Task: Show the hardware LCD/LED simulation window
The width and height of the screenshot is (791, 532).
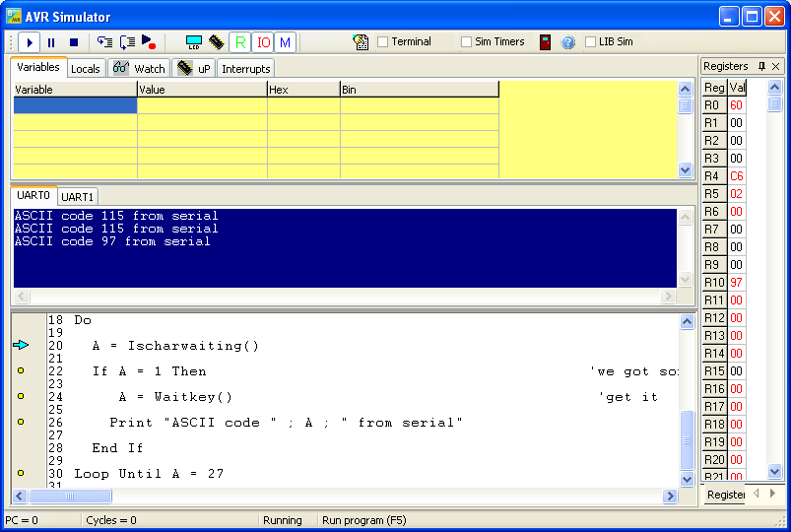Action: (194, 42)
